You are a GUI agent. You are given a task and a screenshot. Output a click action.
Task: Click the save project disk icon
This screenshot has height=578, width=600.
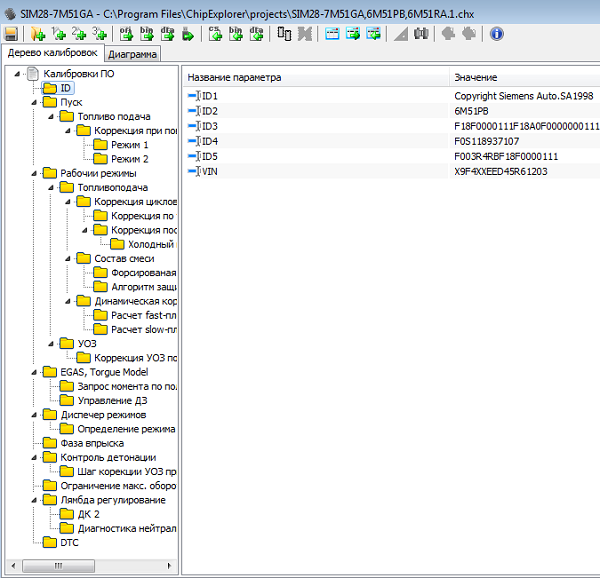click(11, 33)
